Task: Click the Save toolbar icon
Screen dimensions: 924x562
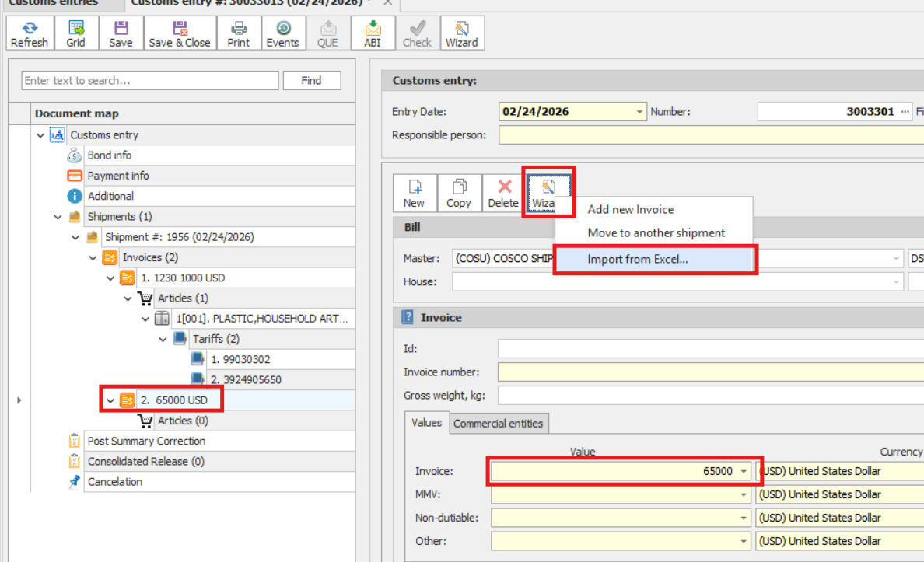Action: tap(121, 33)
